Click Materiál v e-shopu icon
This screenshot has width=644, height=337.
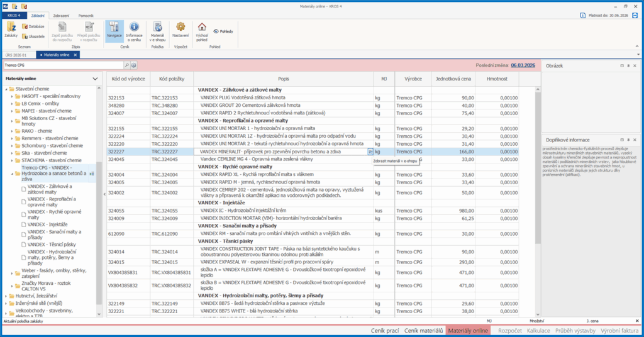pyautogui.click(x=157, y=30)
